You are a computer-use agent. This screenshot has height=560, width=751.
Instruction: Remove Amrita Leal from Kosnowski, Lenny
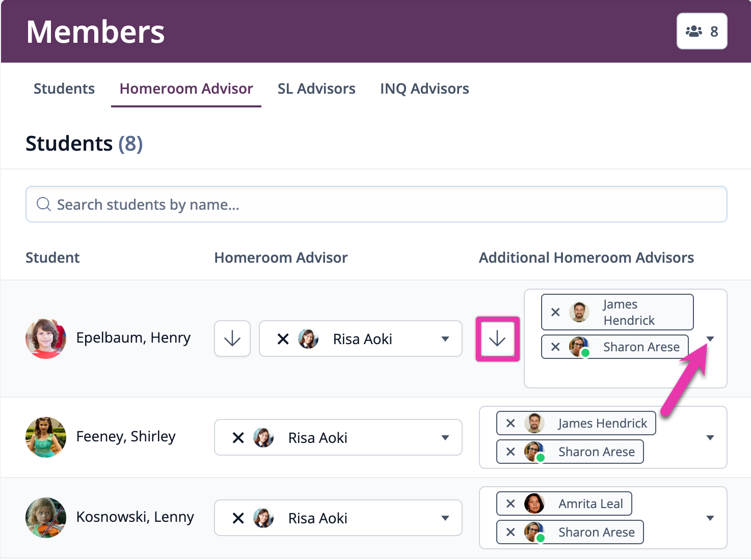click(511, 503)
